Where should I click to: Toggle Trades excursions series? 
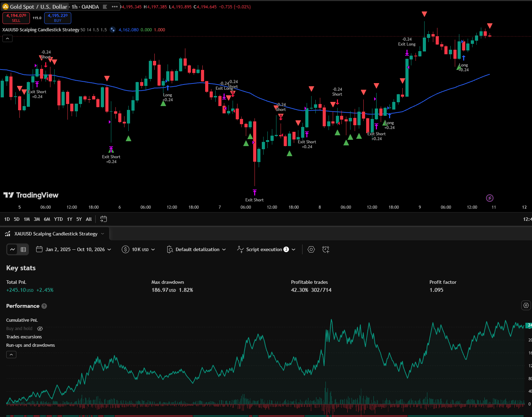(24, 337)
